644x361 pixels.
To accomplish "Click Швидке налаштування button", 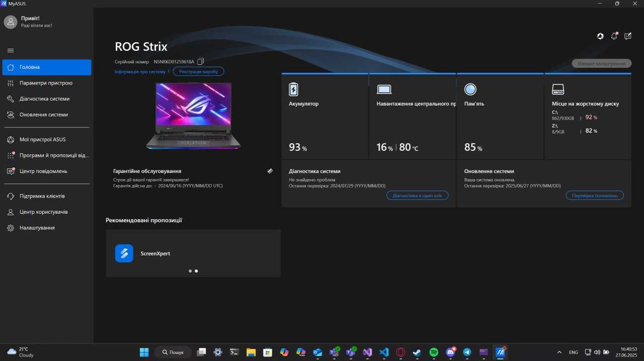I will (602, 63).
